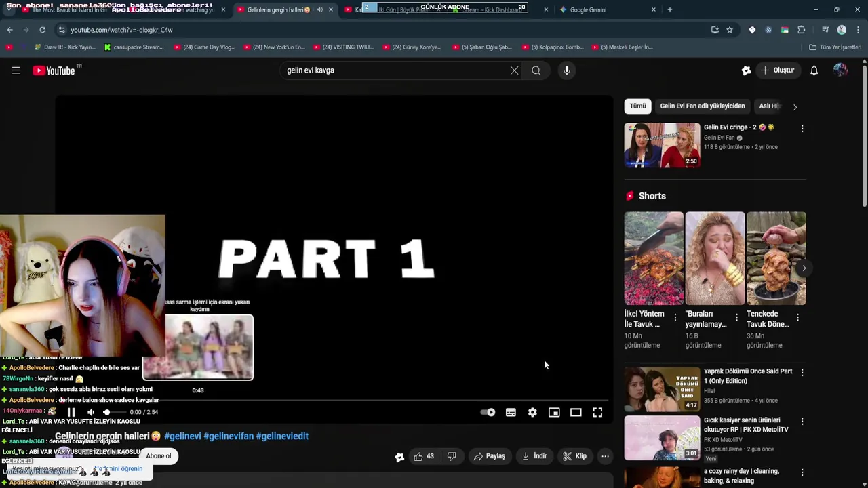The width and height of the screenshot is (868, 488).
Task: Open cansupadre Stream bookmark
Action: click(x=134, y=47)
